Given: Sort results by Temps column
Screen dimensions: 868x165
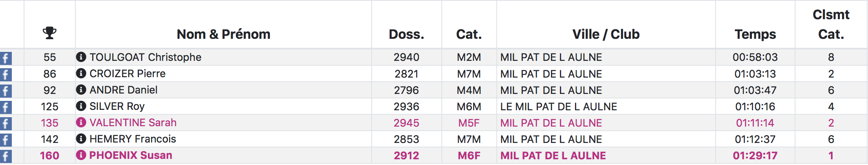Looking at the screenshot, I should (755, 34).
